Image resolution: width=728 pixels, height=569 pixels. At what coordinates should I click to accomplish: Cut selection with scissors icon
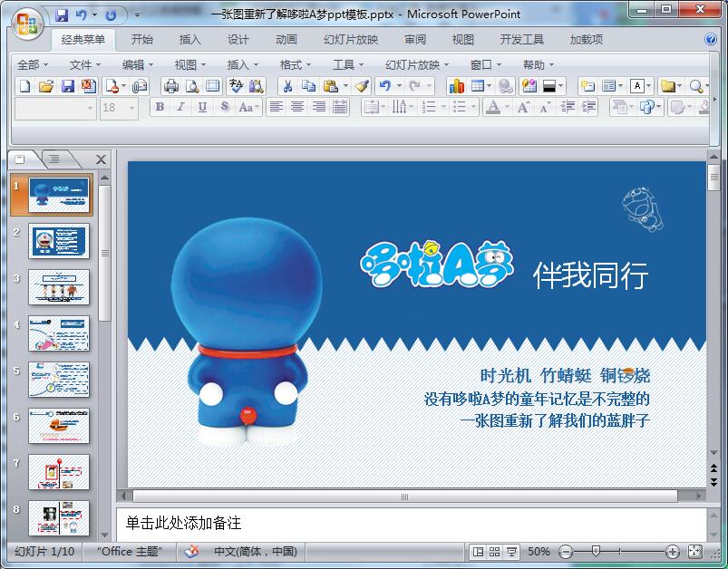click(x=288, y=86)
